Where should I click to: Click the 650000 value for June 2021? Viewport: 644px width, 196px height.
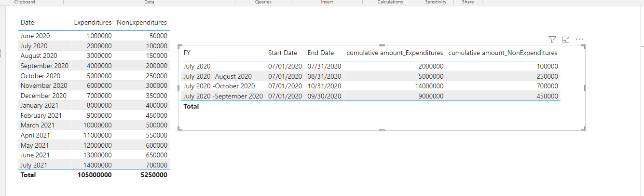(156, 155)
